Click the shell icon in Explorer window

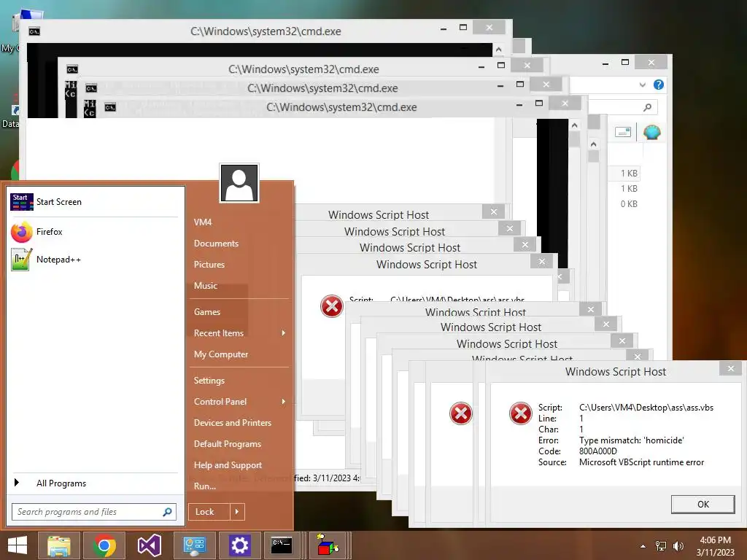(651, 132)
